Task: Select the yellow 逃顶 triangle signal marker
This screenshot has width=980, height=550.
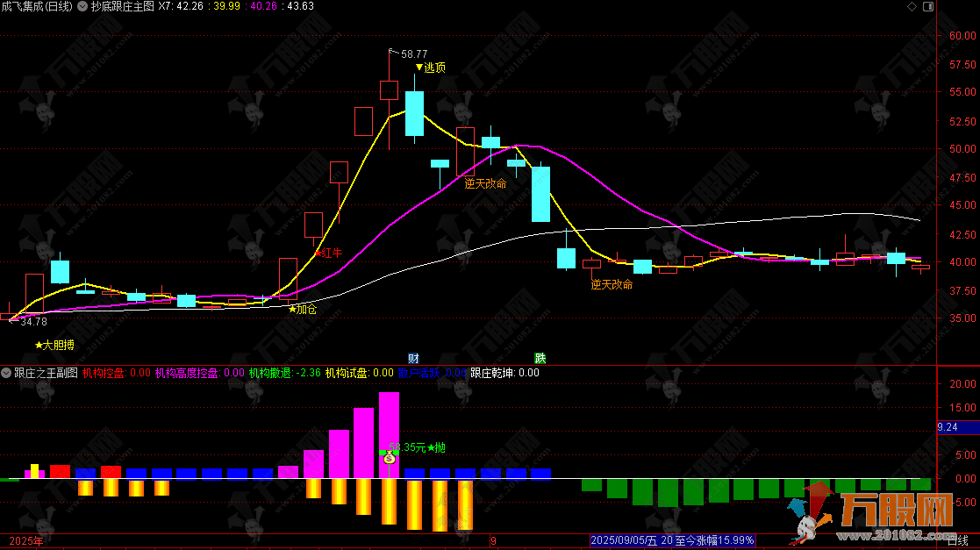Action: pyautogui.click(x=430, y=68)
